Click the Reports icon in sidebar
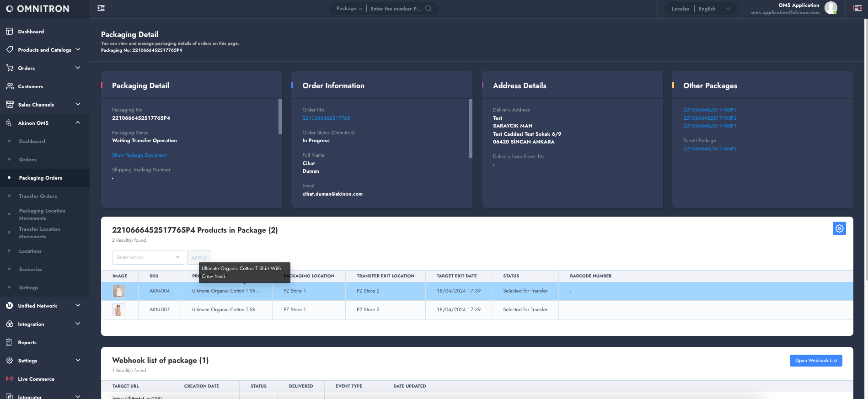Screen dimensions: 868x399 (x=10, y=342)
